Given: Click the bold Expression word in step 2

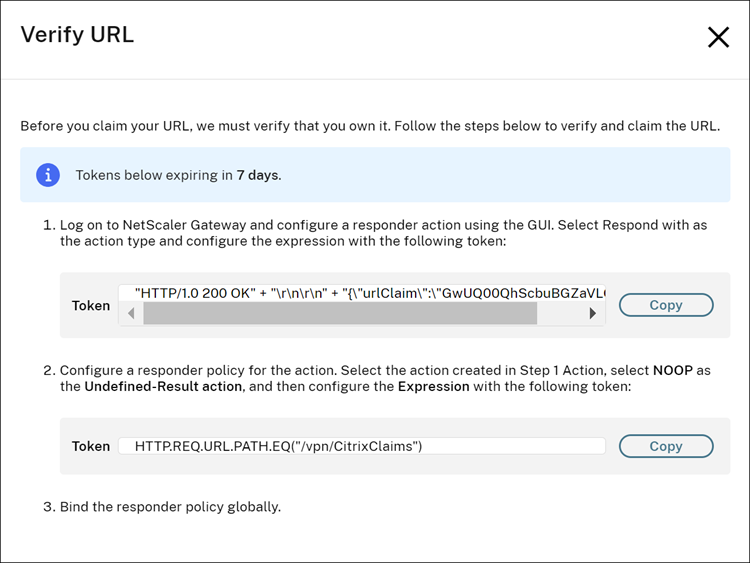Looking at the screenshot, I should pos(433,386).
